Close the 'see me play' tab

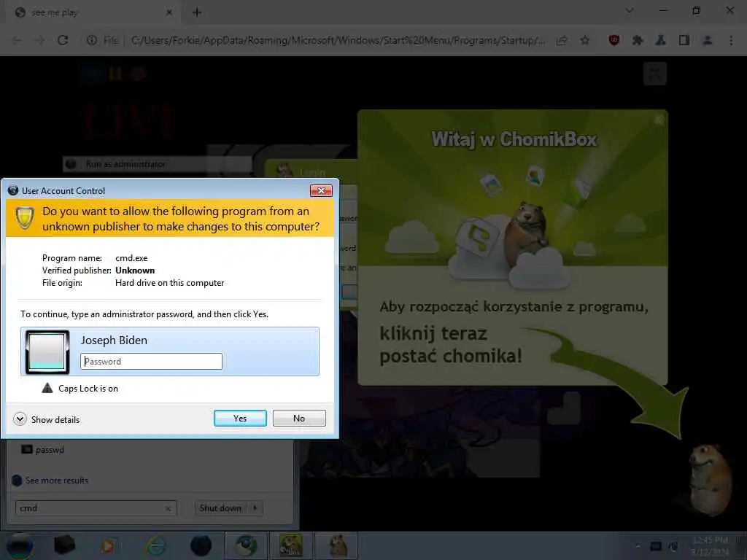pos(169,12)
